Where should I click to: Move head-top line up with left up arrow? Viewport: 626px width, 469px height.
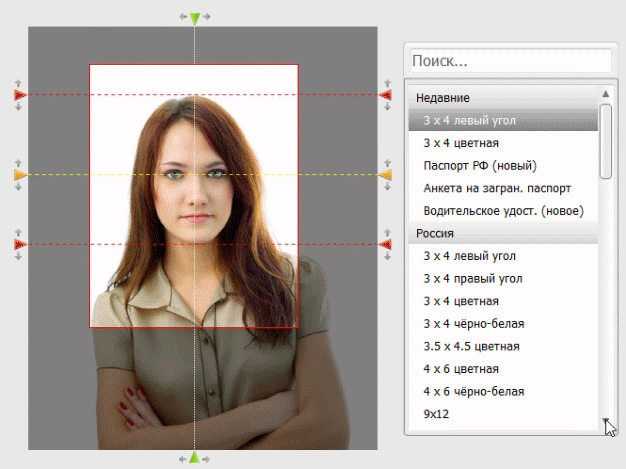(x=18, y=83)
